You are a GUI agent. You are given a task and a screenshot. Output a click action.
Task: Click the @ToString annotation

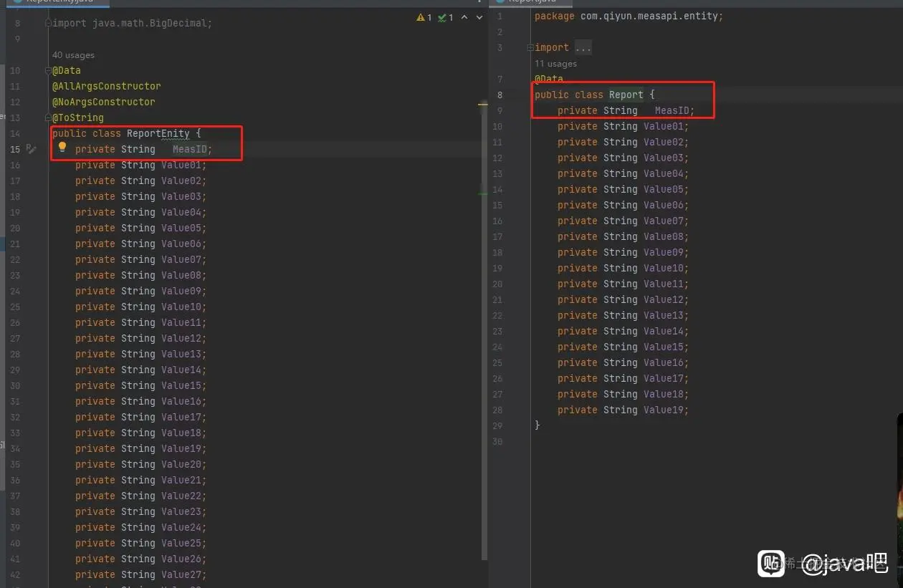coord(78,117)
